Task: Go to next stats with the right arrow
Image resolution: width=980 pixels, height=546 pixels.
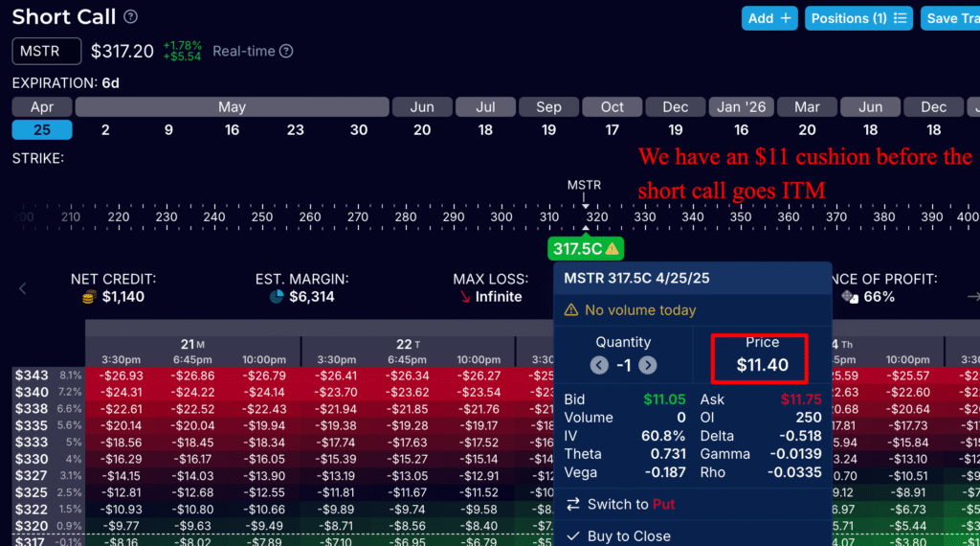Action: click(x=973, y=296)
